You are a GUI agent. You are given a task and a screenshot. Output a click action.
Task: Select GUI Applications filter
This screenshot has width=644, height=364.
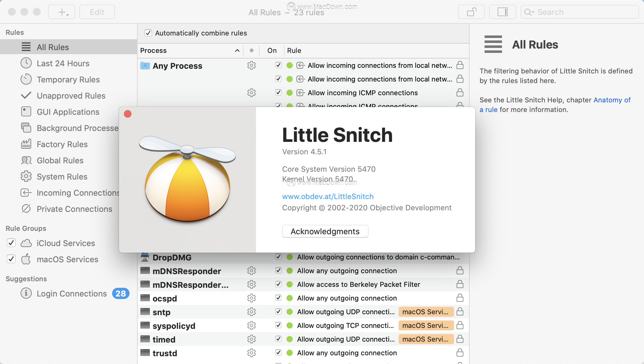click(x=69, y=112)
